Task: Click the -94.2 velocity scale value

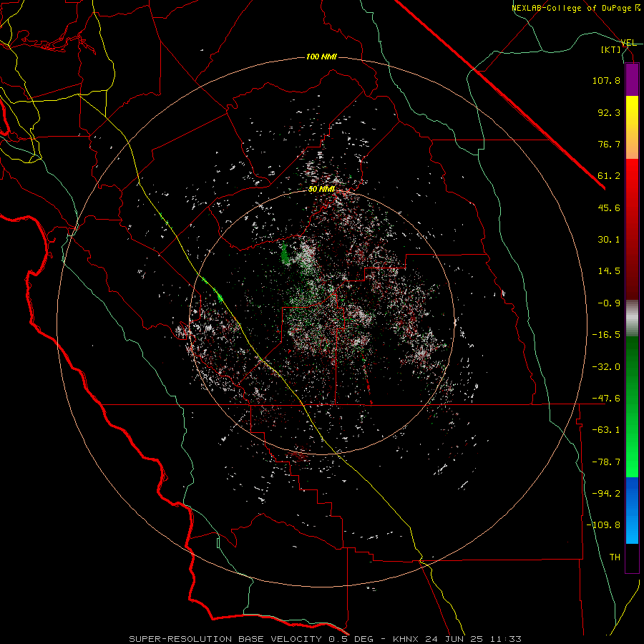Action: pyautogui.click(x=606, y=494)
